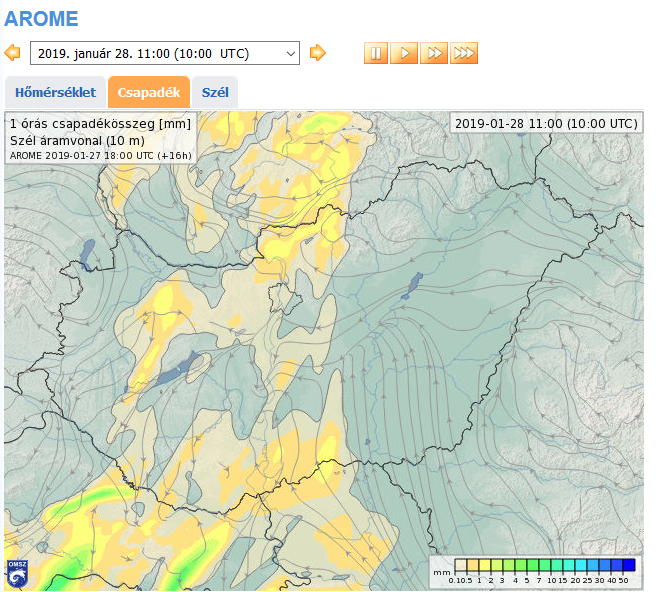Play the animation at triple speed
656x592 pixels.
(x=464, y=53)
